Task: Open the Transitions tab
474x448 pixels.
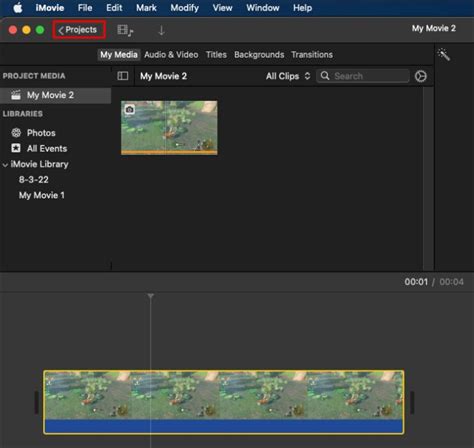Action: point(312,55)
